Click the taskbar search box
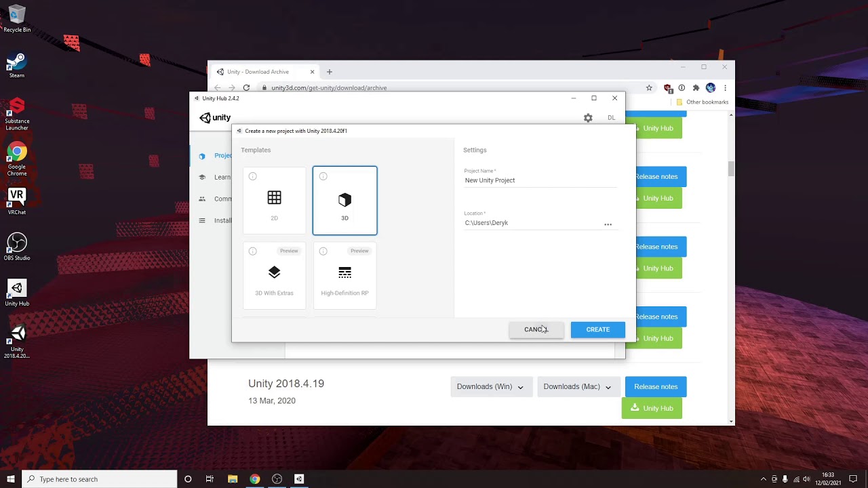Image resolution: width=868 pixels, height=488 pixels. [x=100, y=479]
